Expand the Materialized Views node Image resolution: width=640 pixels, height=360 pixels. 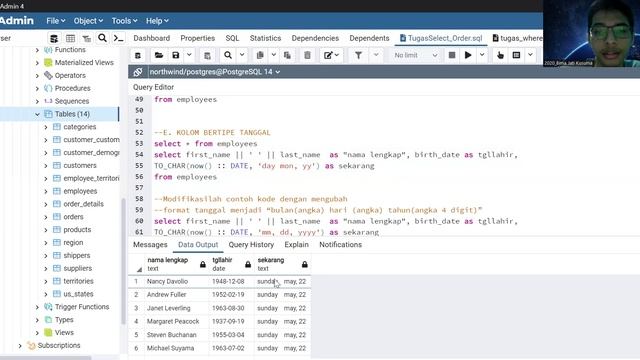click(37, 63)
